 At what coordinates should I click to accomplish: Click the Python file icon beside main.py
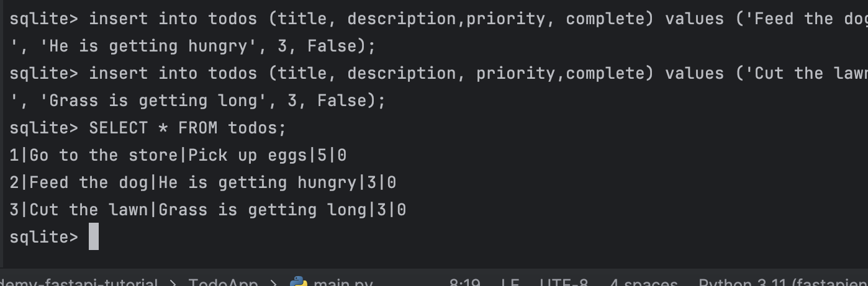[x=299, y=282]
